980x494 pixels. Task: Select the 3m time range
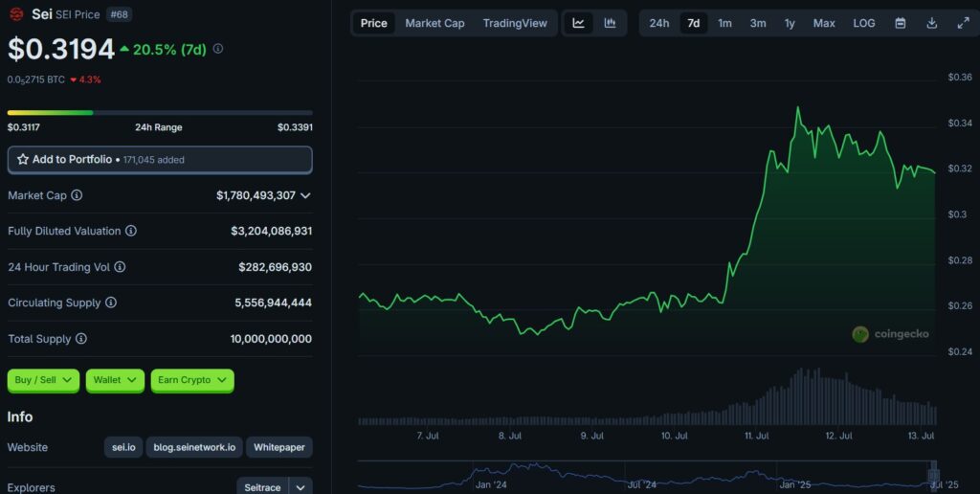(x=758, y=23)
